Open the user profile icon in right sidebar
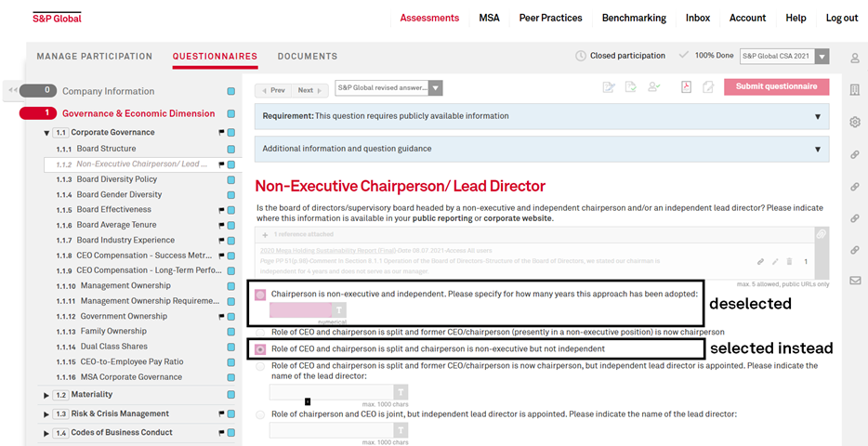Image resolution: width=868 pixels, height=446 pixels. coord(855,59)
